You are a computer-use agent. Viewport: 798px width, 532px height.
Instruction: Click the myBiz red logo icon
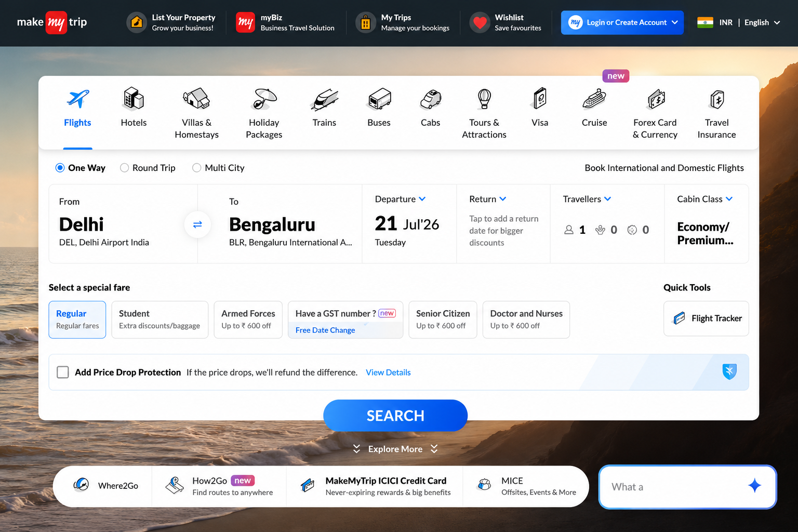tap(245, 22)
